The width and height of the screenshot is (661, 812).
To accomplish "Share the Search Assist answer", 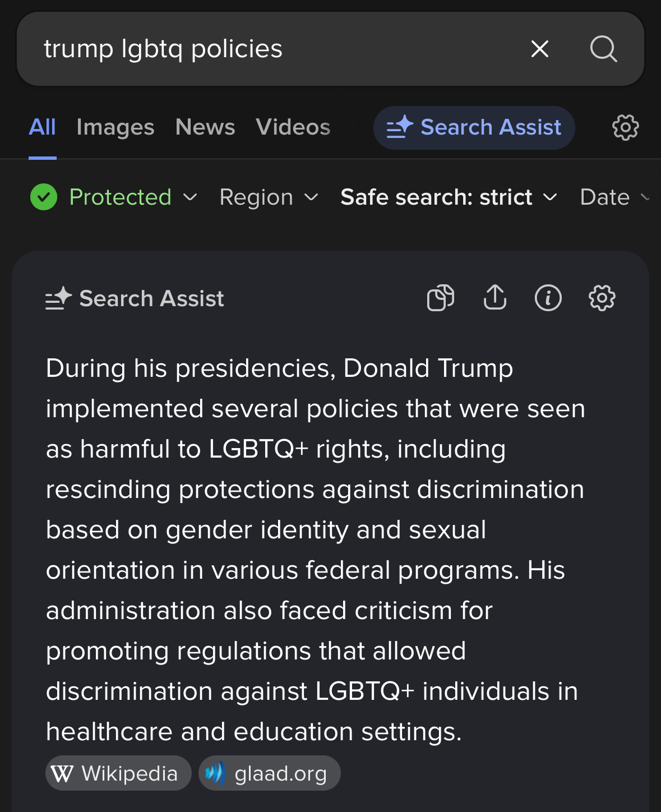I will [494, 298].
